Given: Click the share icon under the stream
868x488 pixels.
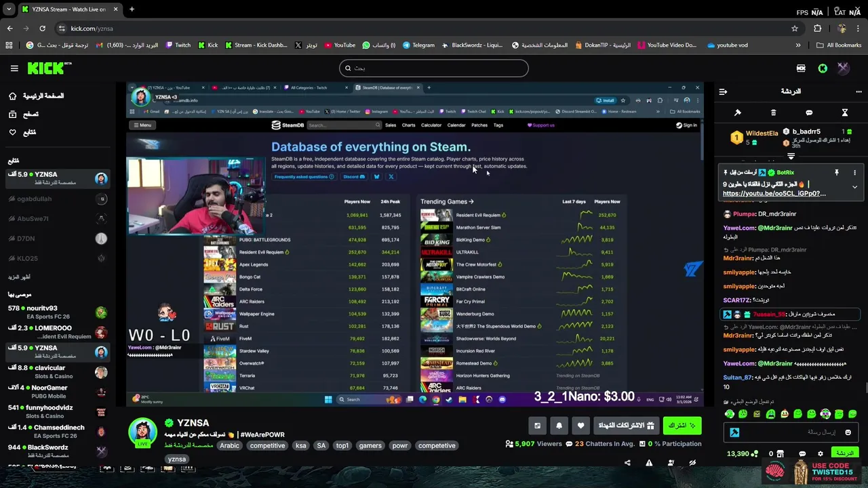Looking at the screenshot, I should coord(627,463).
